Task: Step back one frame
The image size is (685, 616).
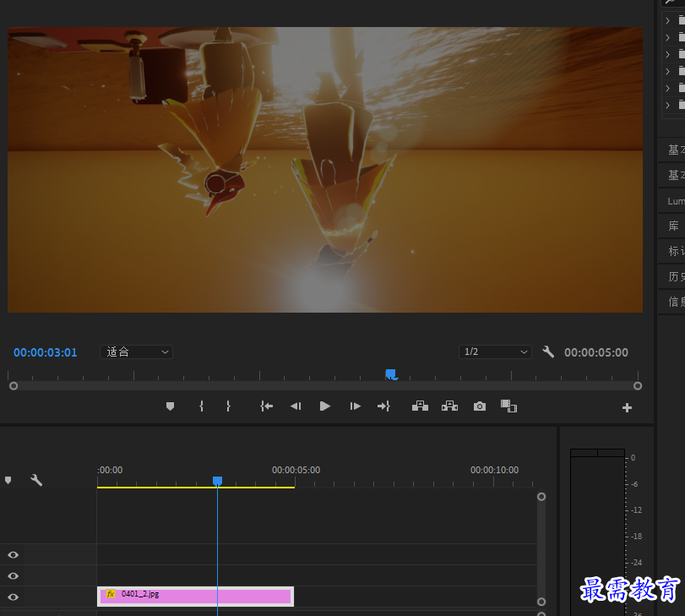Action: tap(296, 406)
